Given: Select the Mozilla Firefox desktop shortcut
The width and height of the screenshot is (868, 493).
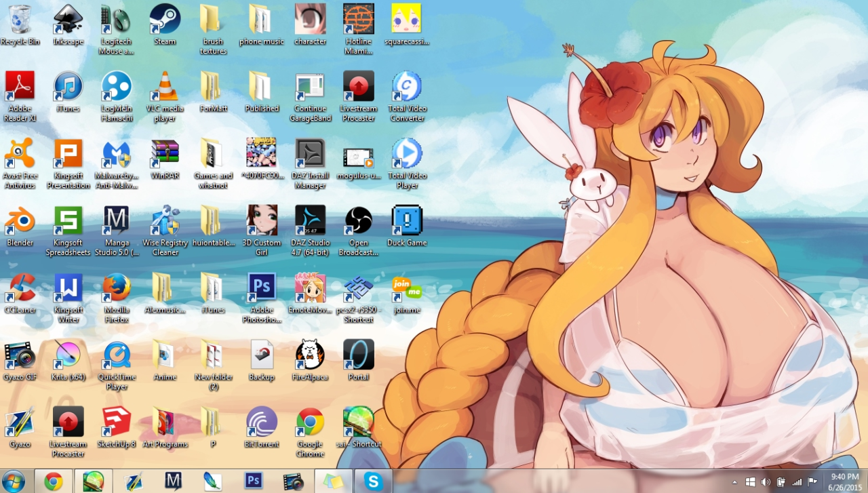Looking at the screenshot, I should [117, 298].
